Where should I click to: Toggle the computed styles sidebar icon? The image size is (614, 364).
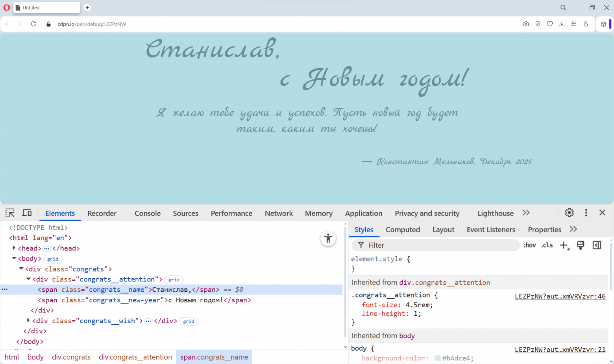(x=597, y=245)
